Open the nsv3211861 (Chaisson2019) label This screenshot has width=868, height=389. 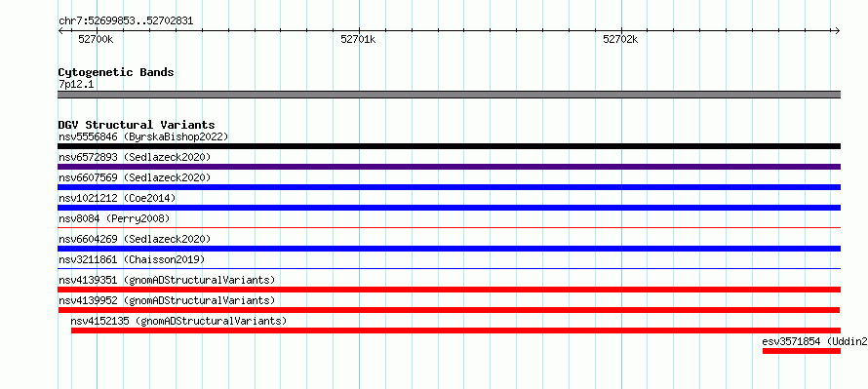point(132,259)
